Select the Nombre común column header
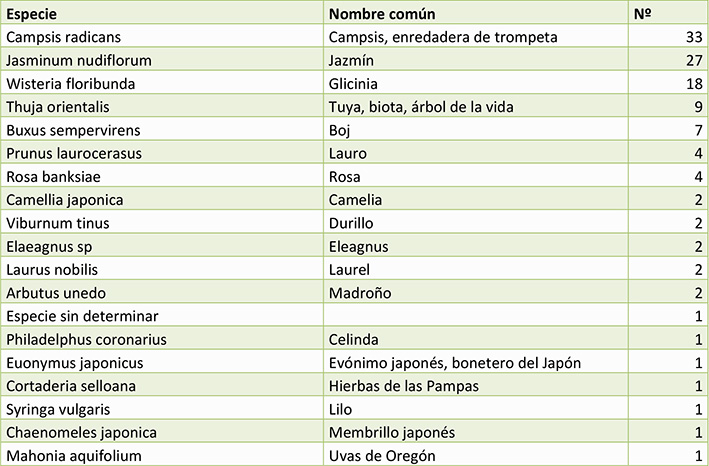This screenshot has width=709, height=466. coord(476,13)
